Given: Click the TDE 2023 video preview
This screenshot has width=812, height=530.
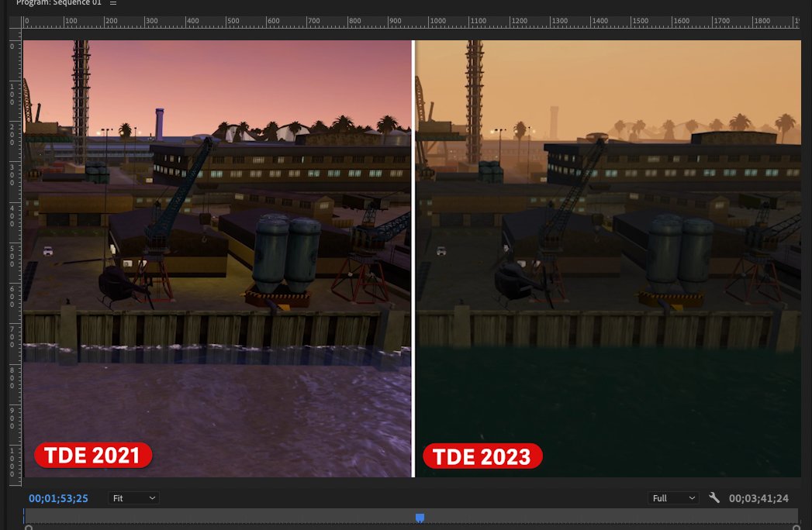Looking at the screenshot, I should click(x=608, y=259).
